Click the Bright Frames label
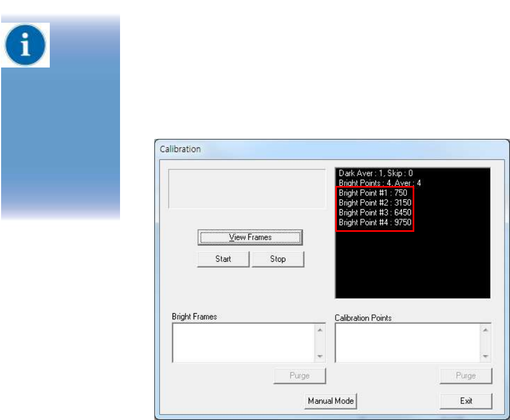This screenshot has height=420, width=510. [195, 317]
